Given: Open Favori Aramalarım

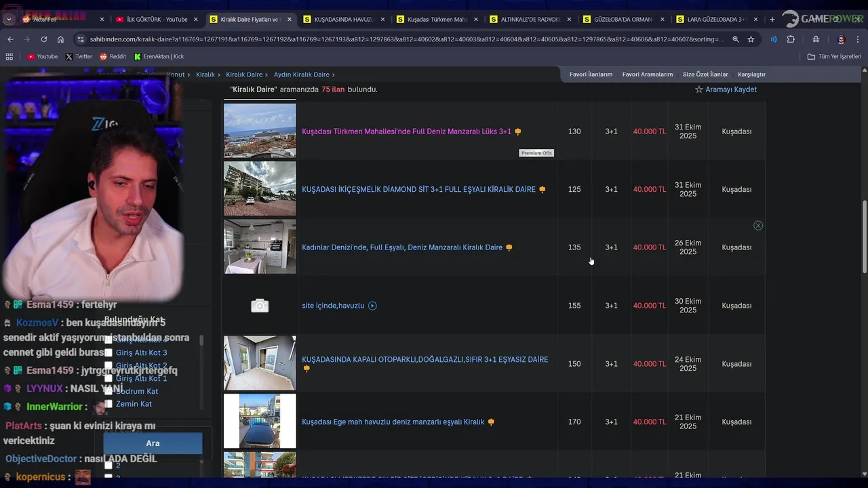Looking at the screenshot, I should 648,75.
